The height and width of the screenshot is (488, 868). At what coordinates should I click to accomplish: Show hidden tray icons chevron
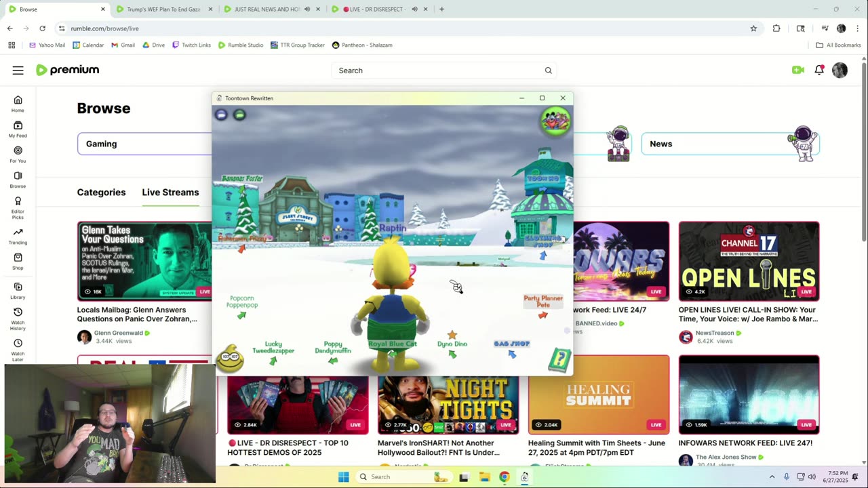(x=772, y=477)
